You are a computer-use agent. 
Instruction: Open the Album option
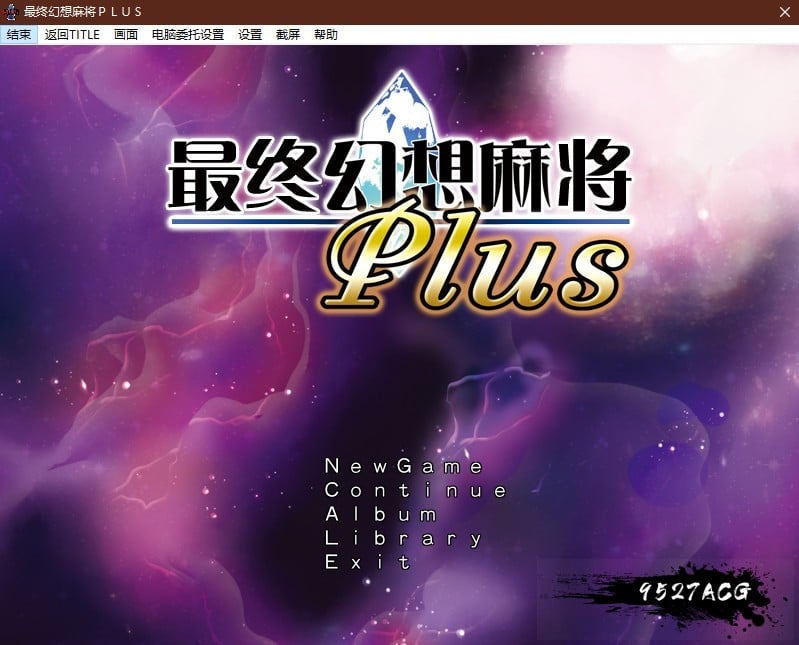381,514
